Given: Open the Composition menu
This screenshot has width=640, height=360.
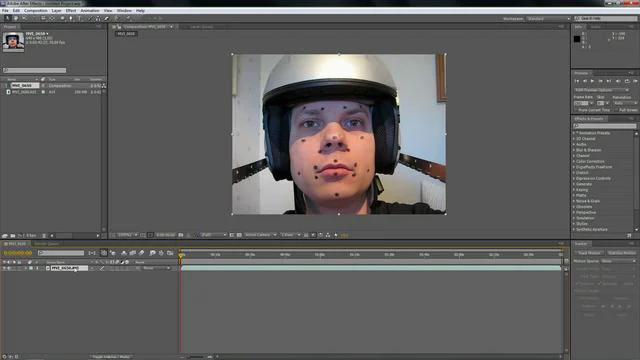Looking at the screenshot, I should coord(36,11).
